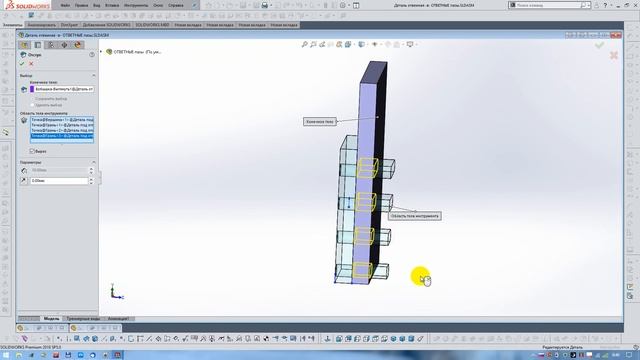Select ОТВЕТНЫЕ пазы item in flyout tree
This screenshot has width=640, height=360.
pos(137,52)
